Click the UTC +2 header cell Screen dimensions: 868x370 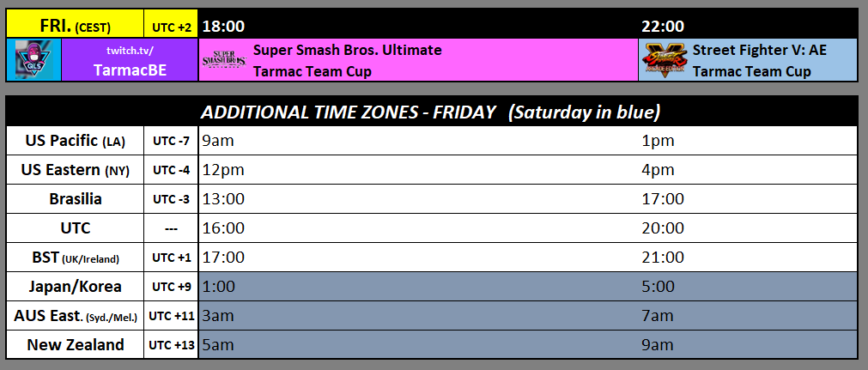[171, 26]
